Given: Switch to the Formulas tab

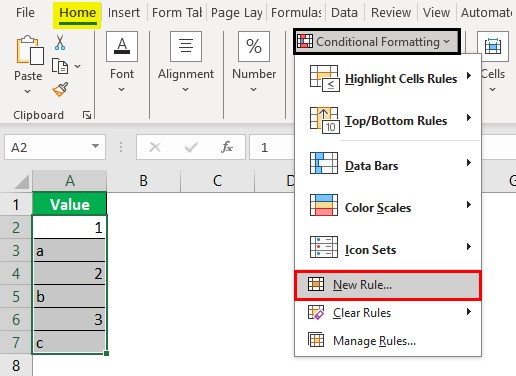Looking at the screenshot, I should pos(296,13).
